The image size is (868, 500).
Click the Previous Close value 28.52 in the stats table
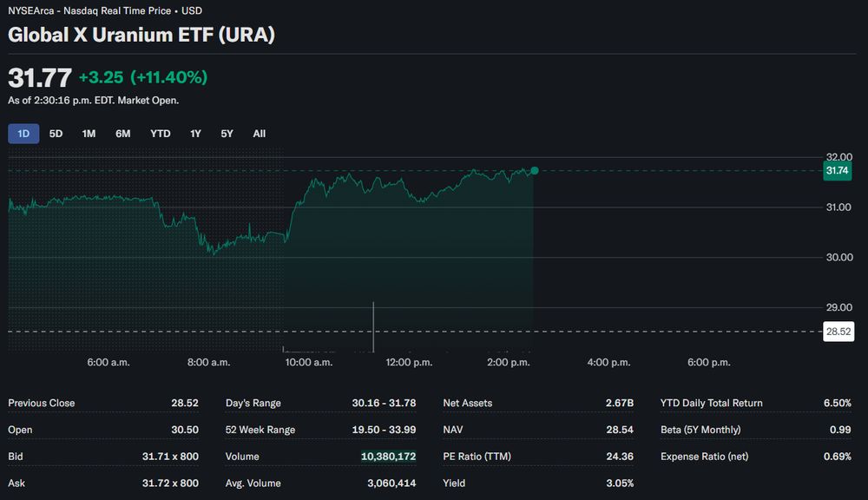pyautogui.click(x=185, y=403)
